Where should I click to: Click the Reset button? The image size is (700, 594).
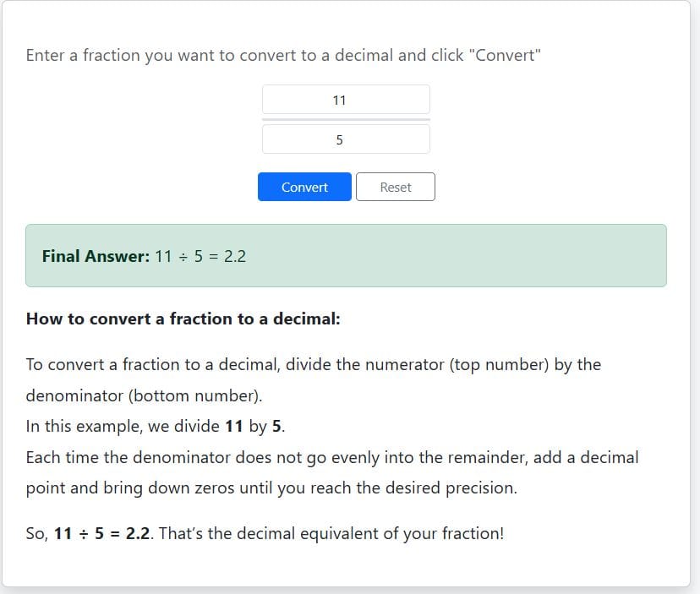click(x=396, y=187)
